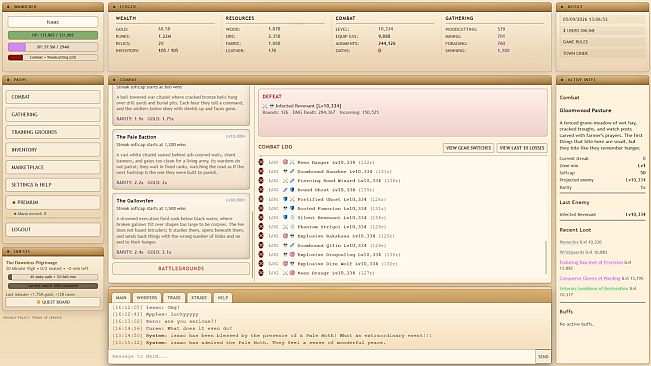Toggle the Active Info panel header bullet
The image size is (651, 366).
pos(562,79)
